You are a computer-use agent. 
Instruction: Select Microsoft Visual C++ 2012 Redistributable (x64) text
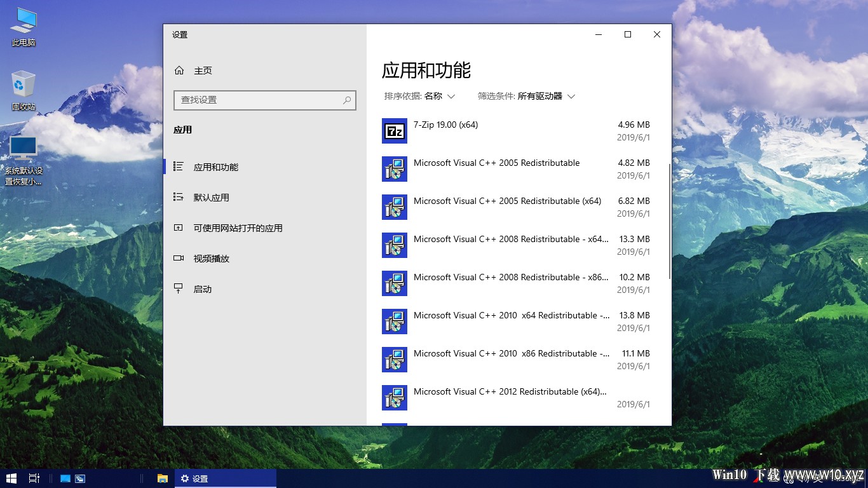coord(510,391)
